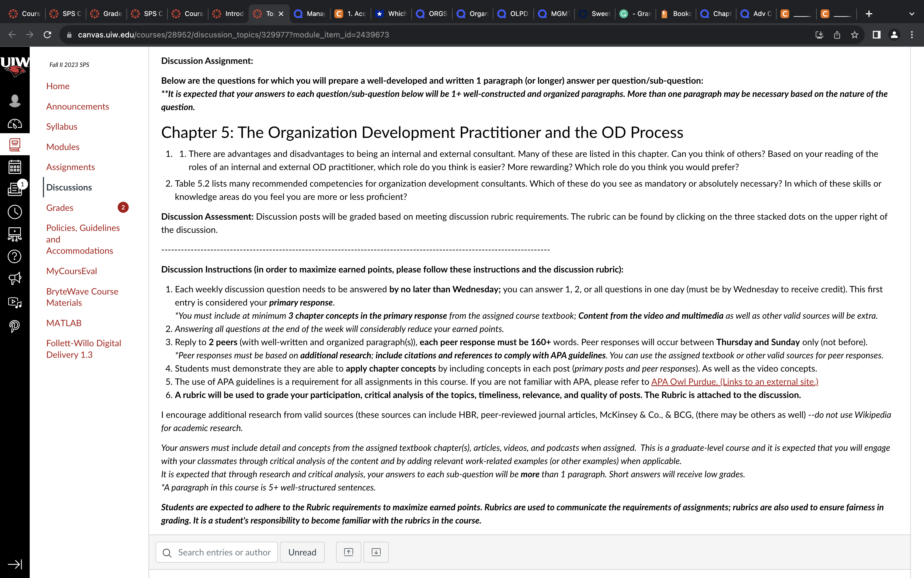Switch to the OLPD browser tab
Screen dimensions: 924x578
point(513,14)
